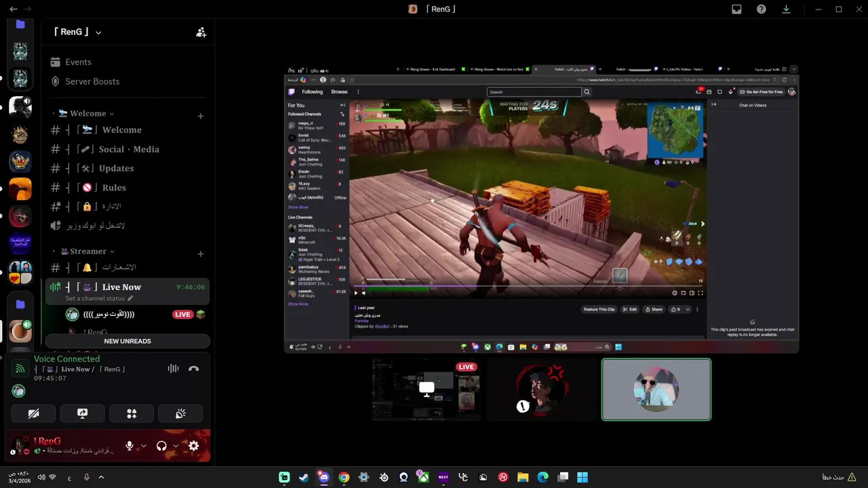Jump to NEW UNREADS
The image size is (868, 488).
coord(127,341)
